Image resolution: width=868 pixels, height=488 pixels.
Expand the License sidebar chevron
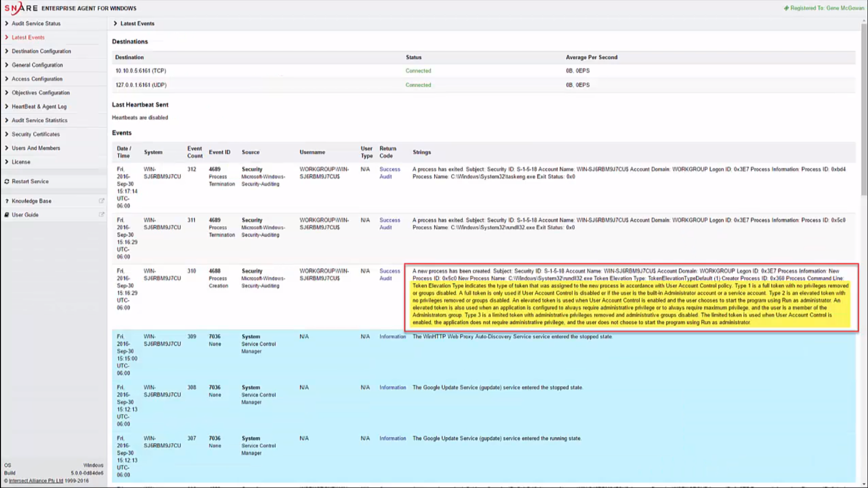(x=7, y=162)
